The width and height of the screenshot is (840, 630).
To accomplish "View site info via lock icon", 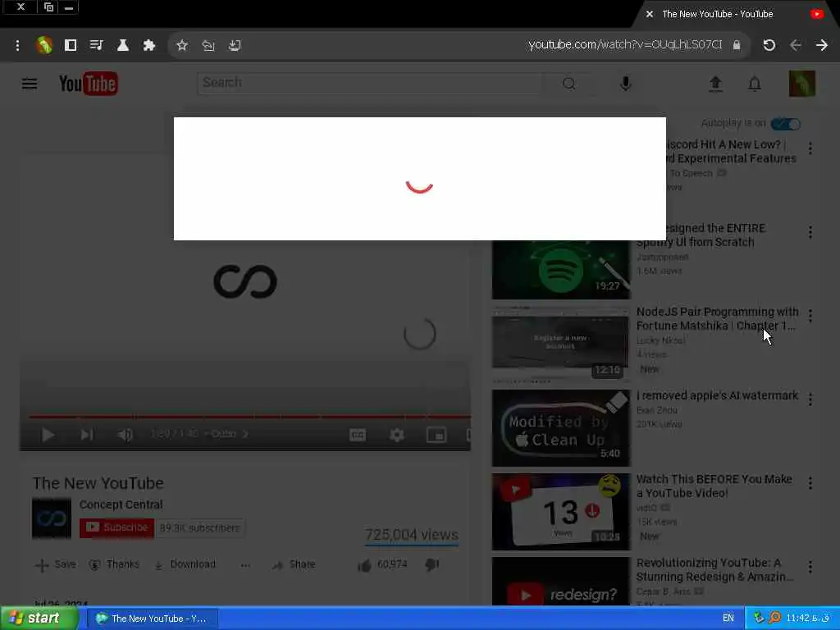I will [x=737, y=45].
